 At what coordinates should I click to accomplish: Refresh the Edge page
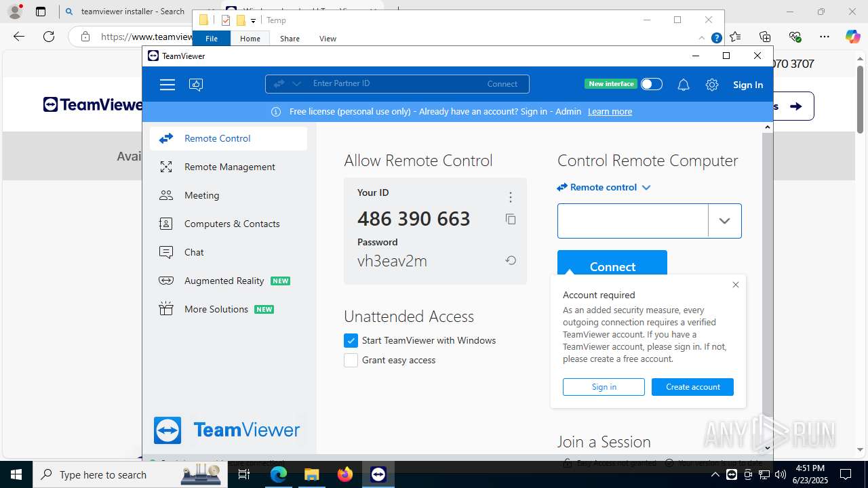(49, 37)
